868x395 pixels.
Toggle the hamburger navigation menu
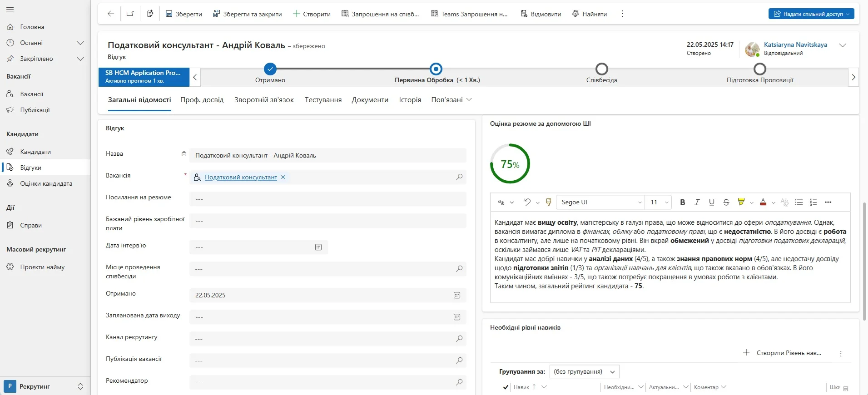click(x=10, y=10)
